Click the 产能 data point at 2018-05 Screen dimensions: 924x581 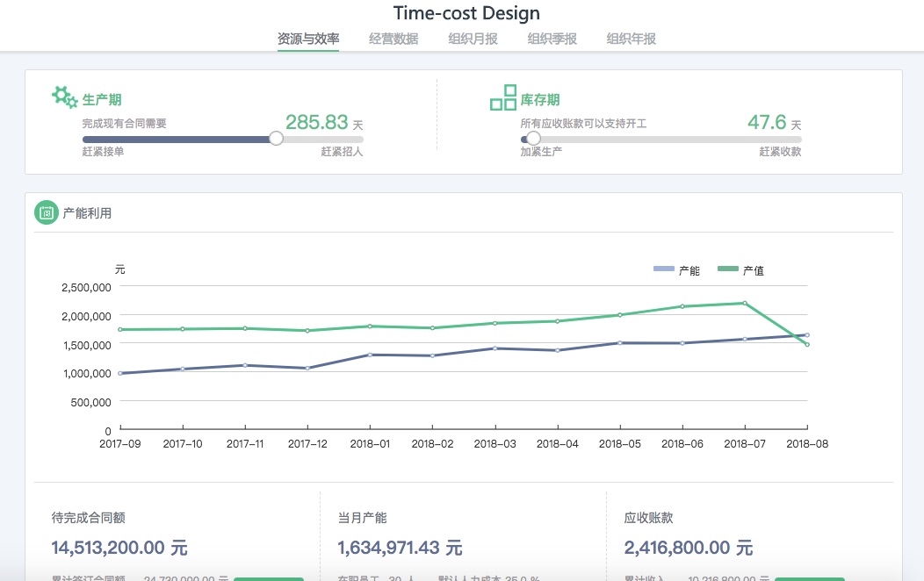coord(620,342)
